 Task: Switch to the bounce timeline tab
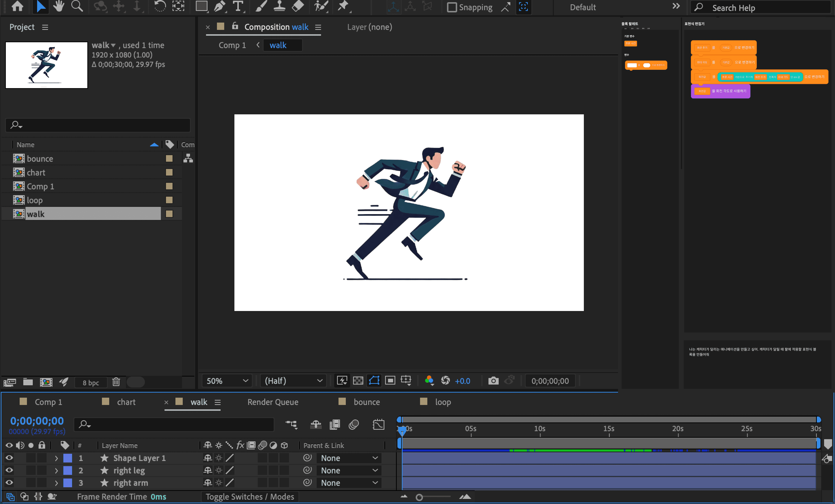(366, 402)
